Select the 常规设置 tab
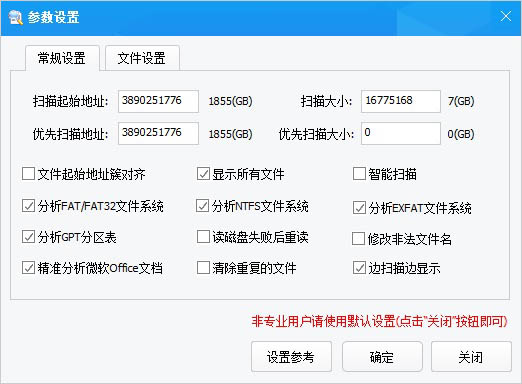The image size is (522, 384). click(x=62, y=58)
